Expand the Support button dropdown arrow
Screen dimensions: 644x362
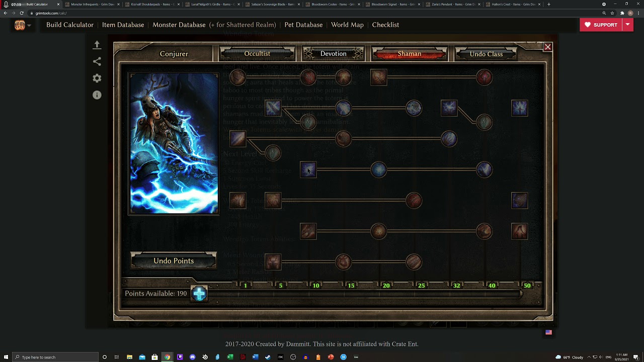pyautogui.click(x=627, y=25)
